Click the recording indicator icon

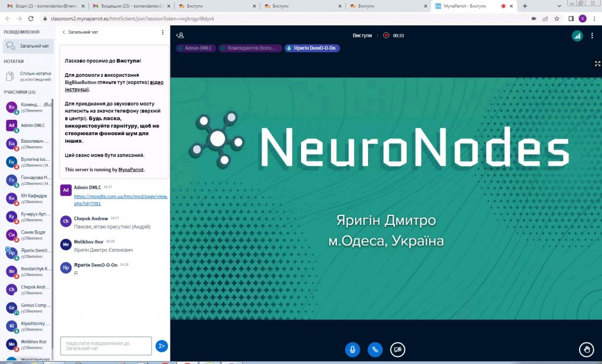pos(386,35)
